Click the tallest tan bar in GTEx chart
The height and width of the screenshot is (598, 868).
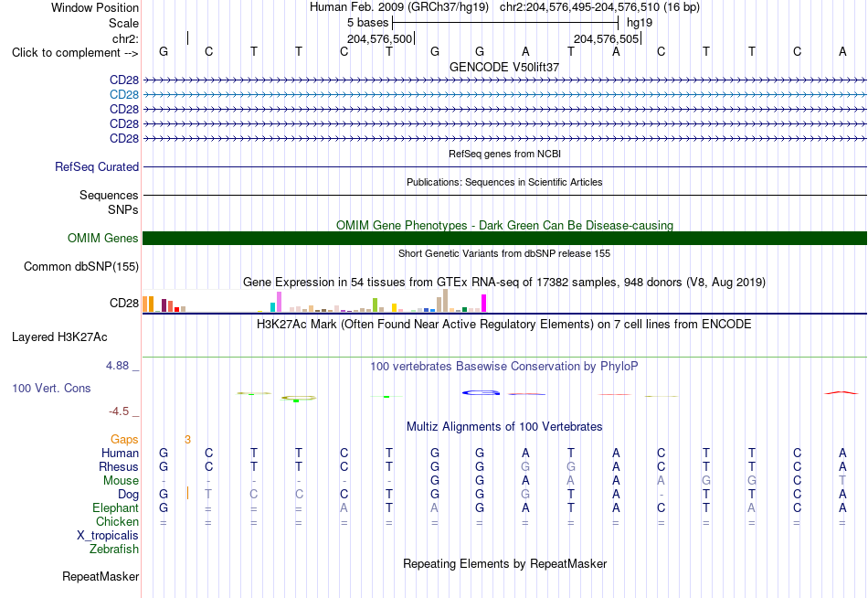coord(445,301)
